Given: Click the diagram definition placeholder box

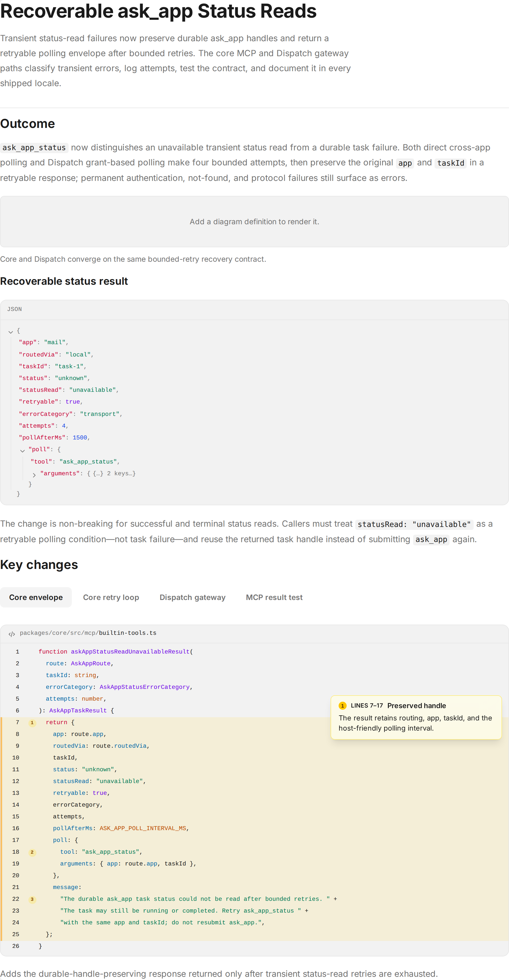Looking at the screenshot, I should [x=254, y=222].
